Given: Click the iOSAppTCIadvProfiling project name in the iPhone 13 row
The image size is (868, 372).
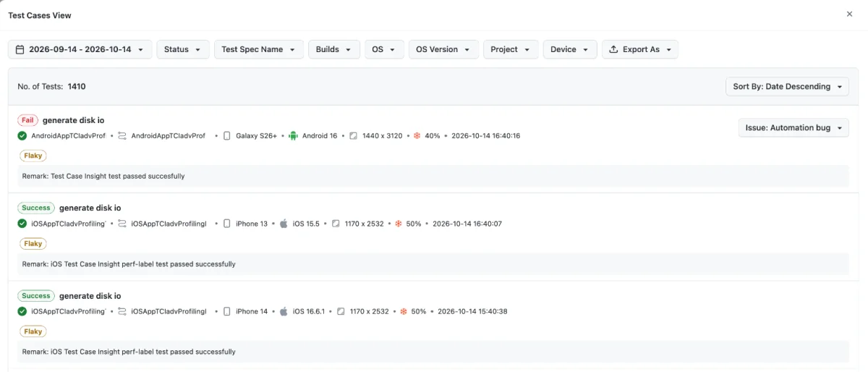Looking at the screenshot, I should tap(68, 224).
